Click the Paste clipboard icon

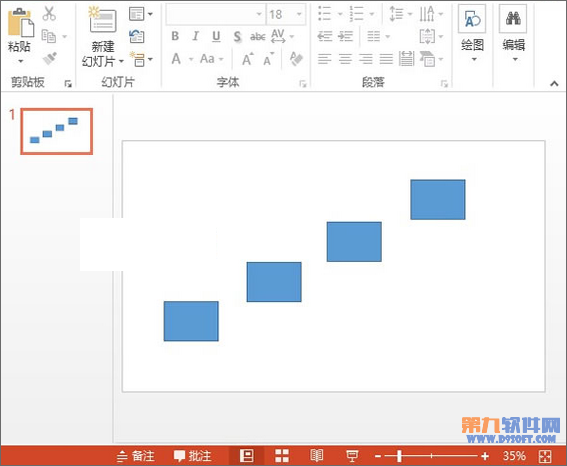(x=20, y=22)
